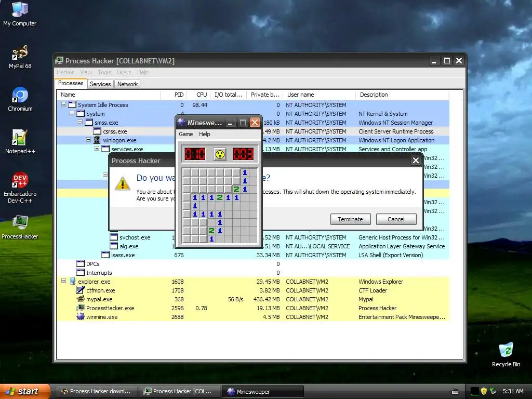Collapse the System Idle Process tree
532x399 pixels.
(63, 104)
